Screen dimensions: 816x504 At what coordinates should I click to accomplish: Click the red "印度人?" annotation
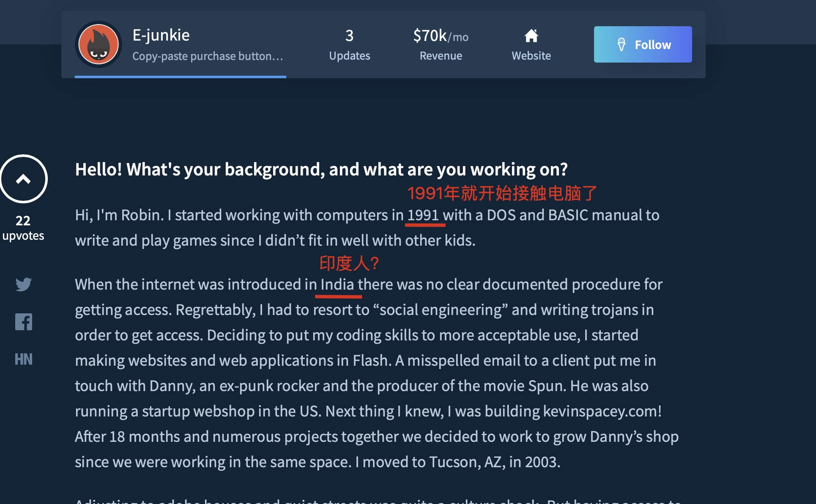[349, 263]
